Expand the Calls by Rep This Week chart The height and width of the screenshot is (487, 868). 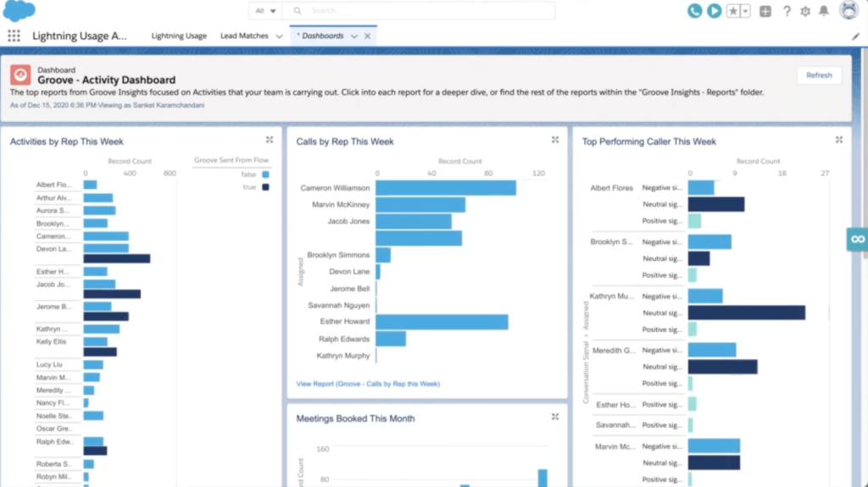(555, 140)
